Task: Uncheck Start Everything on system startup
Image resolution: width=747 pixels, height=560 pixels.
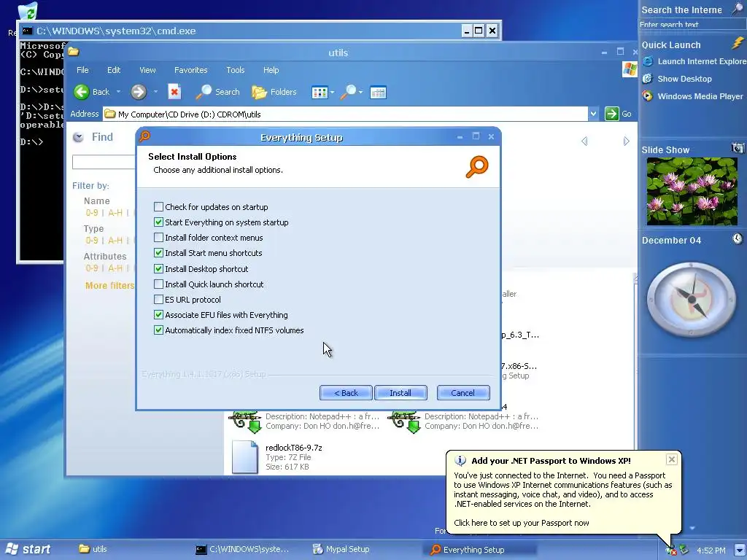Action: click(158, 222)
